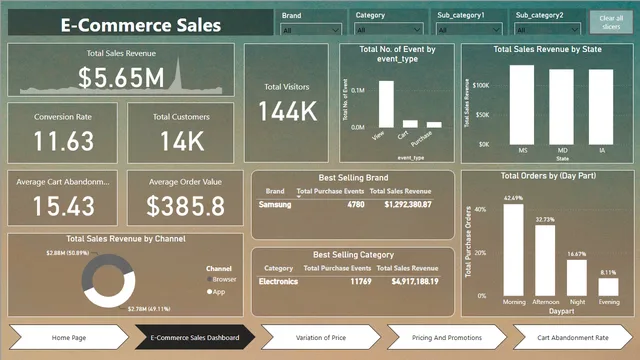Click the App legend marker
Screen dimensions: 640x360
pos(209,291)
